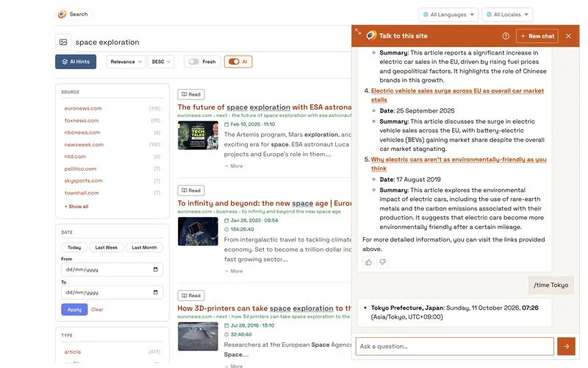Expand More under To infinity and beyond result

[234, 271]
